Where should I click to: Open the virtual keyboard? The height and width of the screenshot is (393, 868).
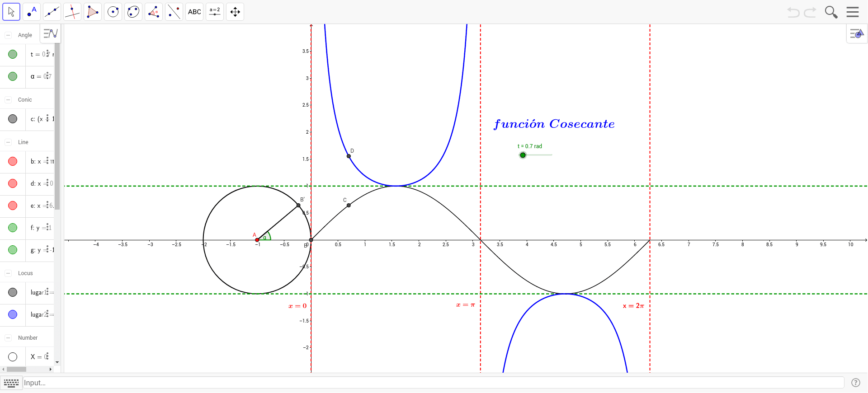[x=11, y=383]
